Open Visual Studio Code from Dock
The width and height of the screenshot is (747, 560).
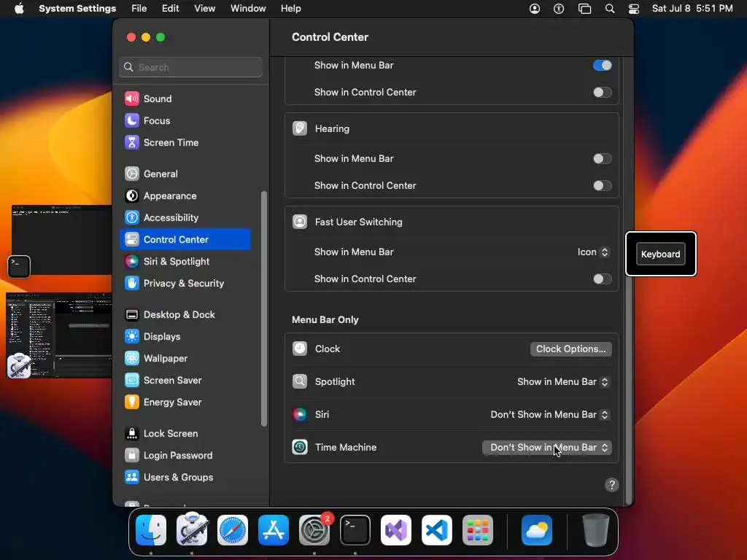coord(437,530)
